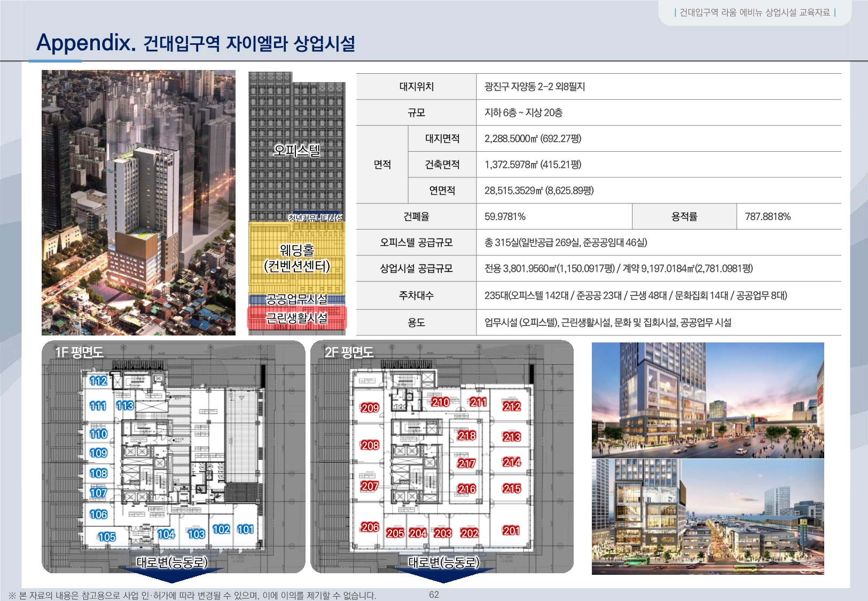This screenshot has width=868, height=601.
Task: Click the slide title 'Appendix. 건대입구역 자이엘라 상업시설'
Action: 196,43
